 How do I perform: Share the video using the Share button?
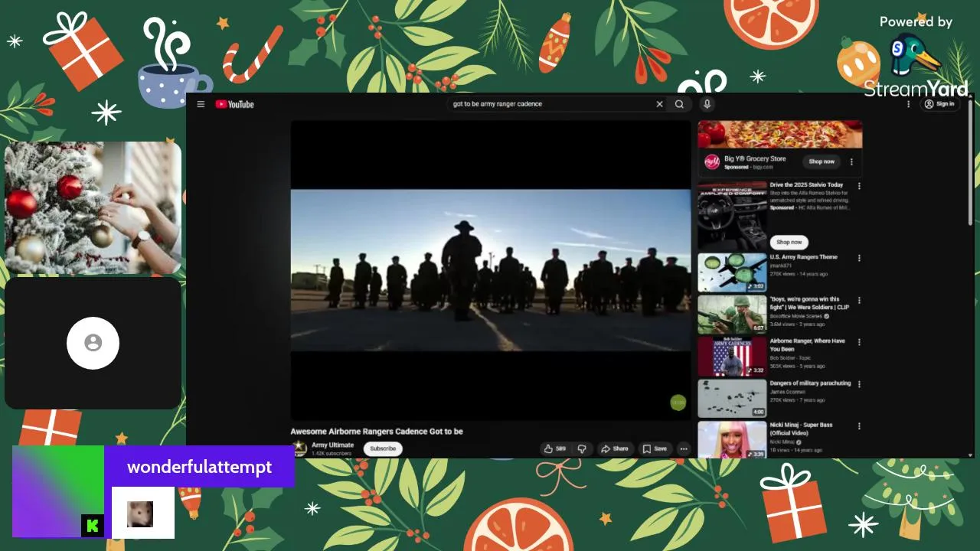click(x=615, y=449)
